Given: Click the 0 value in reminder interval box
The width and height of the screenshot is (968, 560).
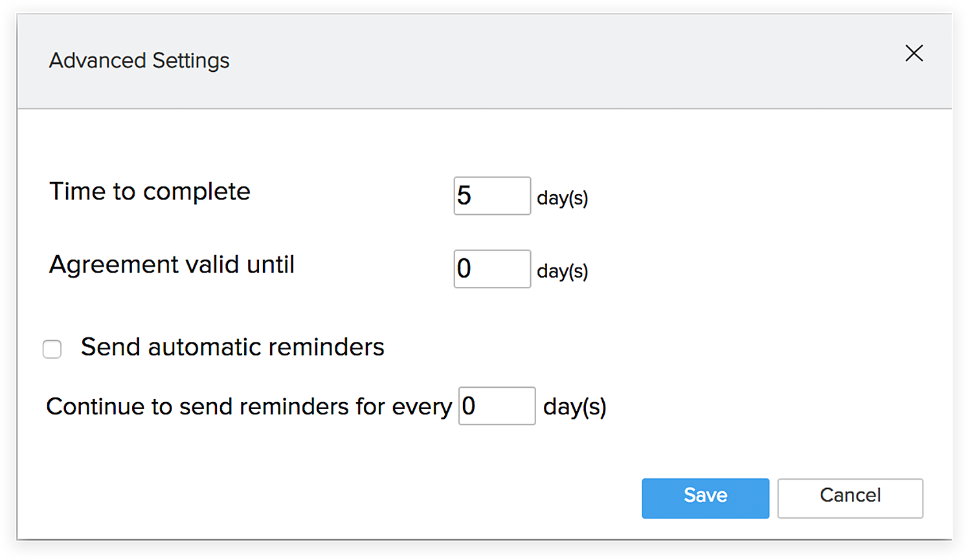Looking at the screenshot, I should [469, 406].
